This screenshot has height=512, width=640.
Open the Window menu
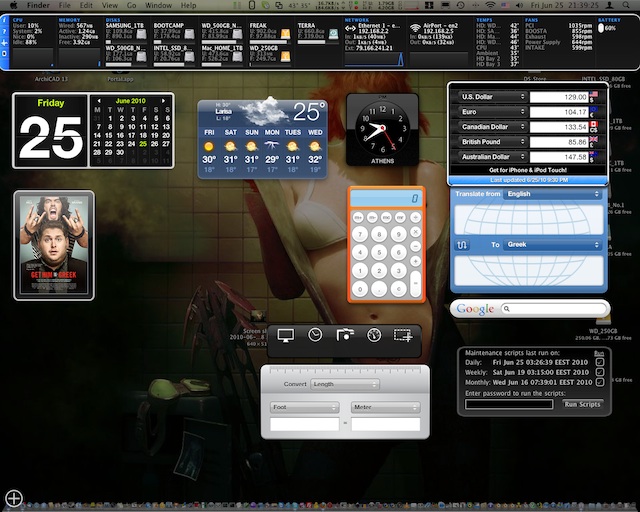click(x=158, y=5)
